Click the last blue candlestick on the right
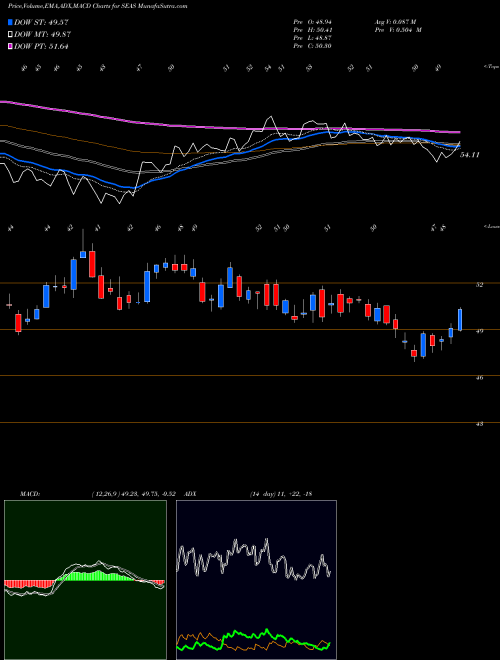Image resolution: width=500 pixels, height=660 pixels. click(x=460, y=320)
